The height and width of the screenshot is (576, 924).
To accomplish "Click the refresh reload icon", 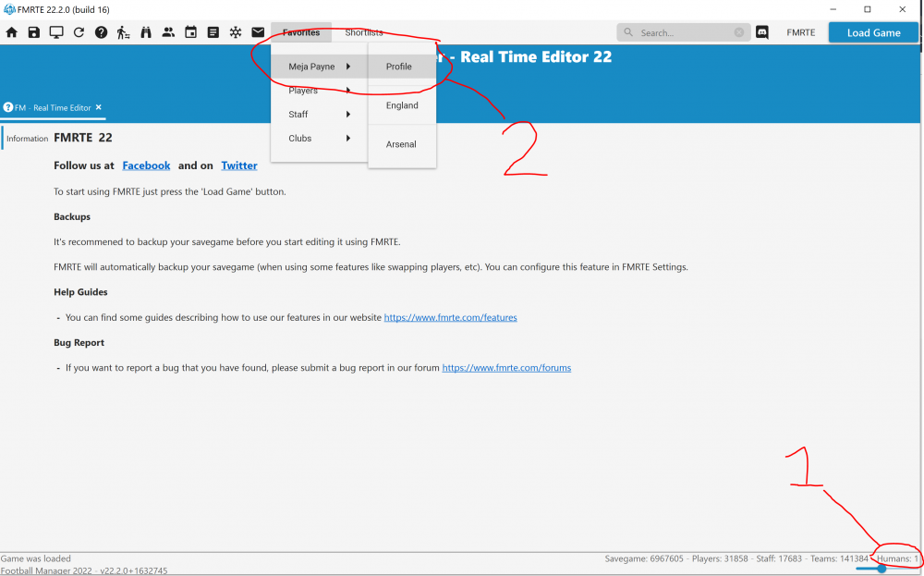I will tap(79, 32).
